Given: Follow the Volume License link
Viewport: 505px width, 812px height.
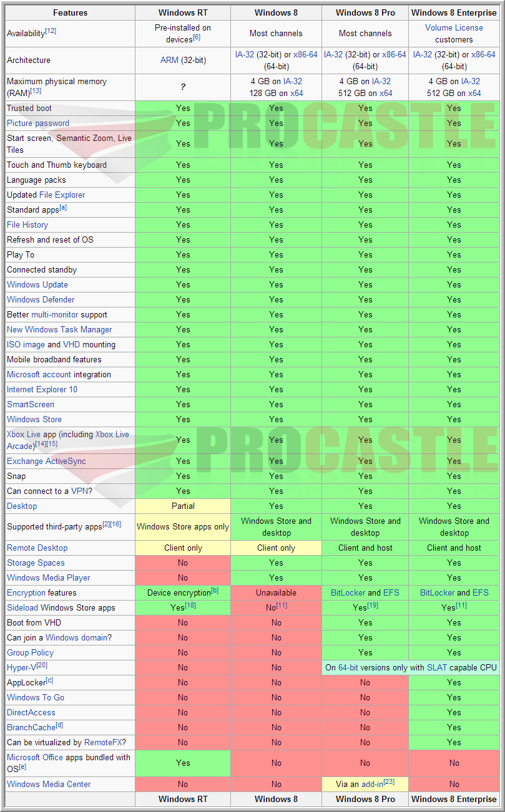Looking at the screenshot, I should (x=454, y=28).
